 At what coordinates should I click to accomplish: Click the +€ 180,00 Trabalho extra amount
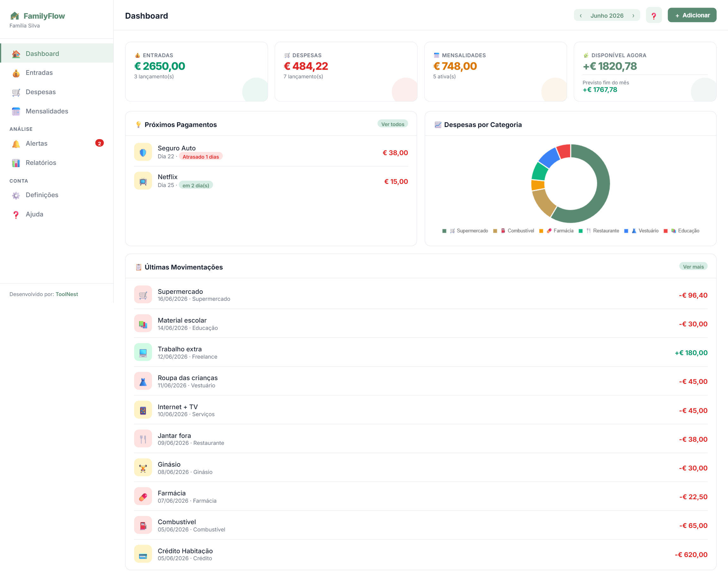pos(691,353)
